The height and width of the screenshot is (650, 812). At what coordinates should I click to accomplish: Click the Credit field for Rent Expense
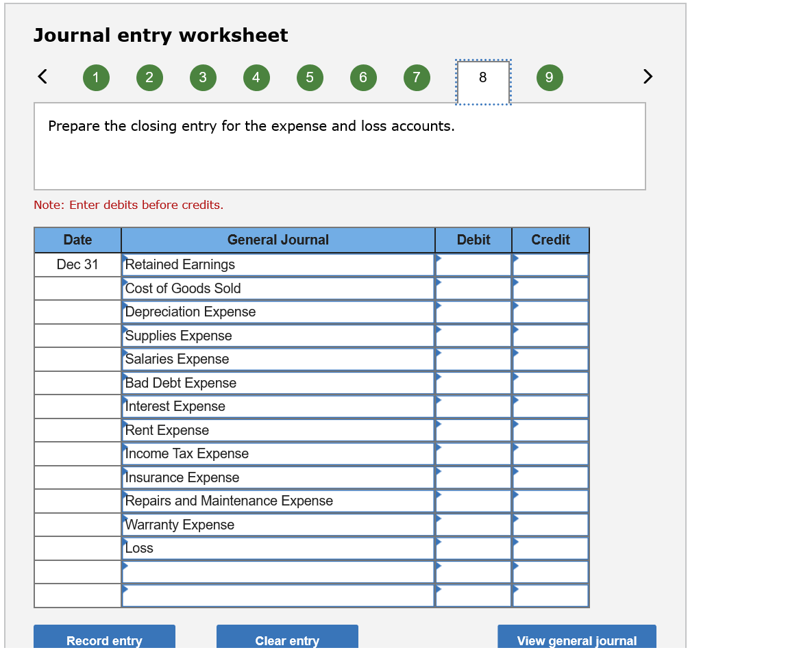(550, 430)
